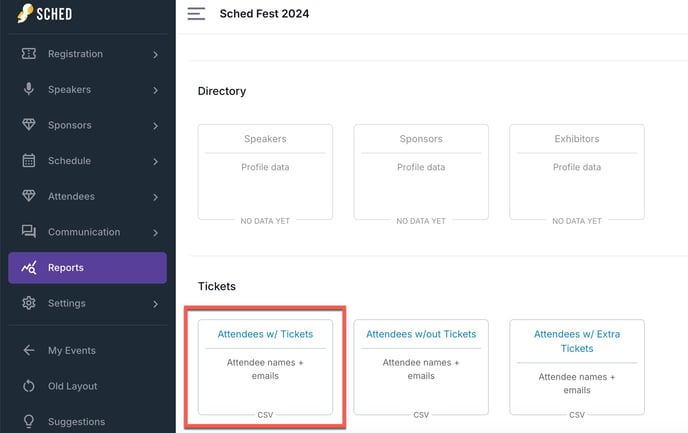This screenshot has width=688, height=433.
Task: Click the Settings gear icon
Action: pos(29,303)
